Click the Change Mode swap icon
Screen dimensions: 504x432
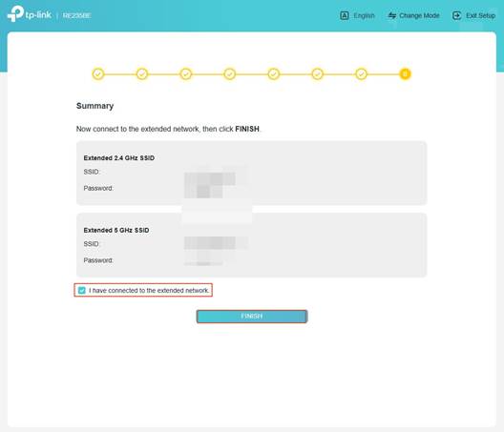point(391,15)
